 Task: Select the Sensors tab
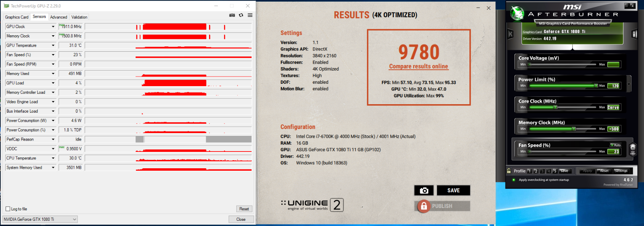tap(39, 17)
